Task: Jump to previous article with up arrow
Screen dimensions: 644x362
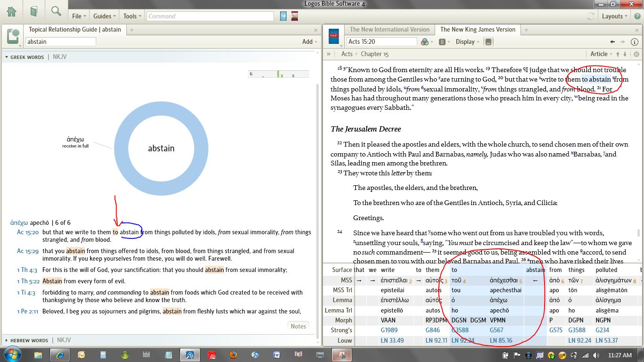Action: [x=617, y=54]
